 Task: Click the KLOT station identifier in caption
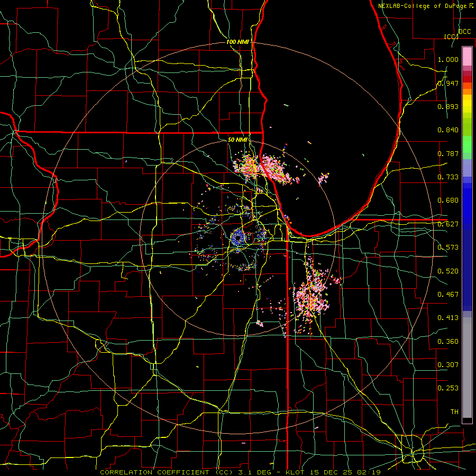click(296, 472)
